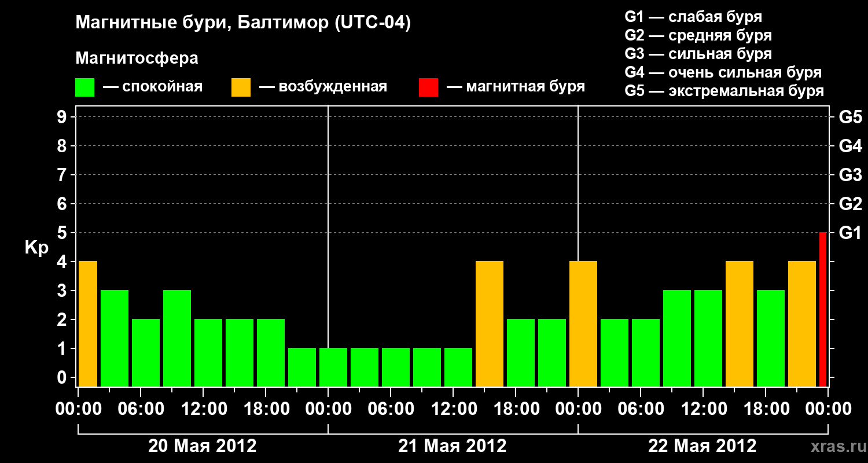Click the green 'спокойная' legend swatch

point(85,87)
